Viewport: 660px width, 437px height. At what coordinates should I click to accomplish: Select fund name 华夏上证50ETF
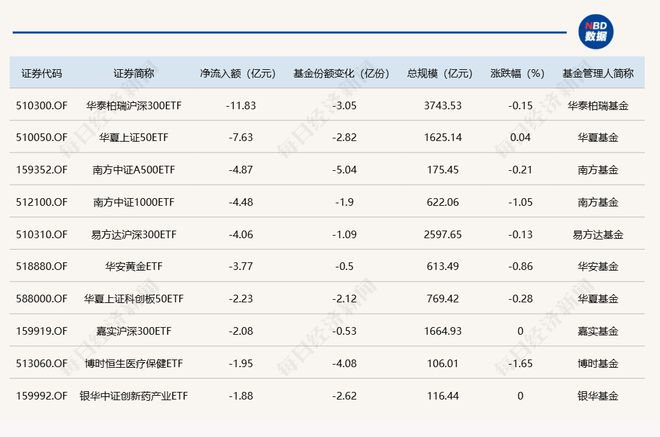coord(134,137)
